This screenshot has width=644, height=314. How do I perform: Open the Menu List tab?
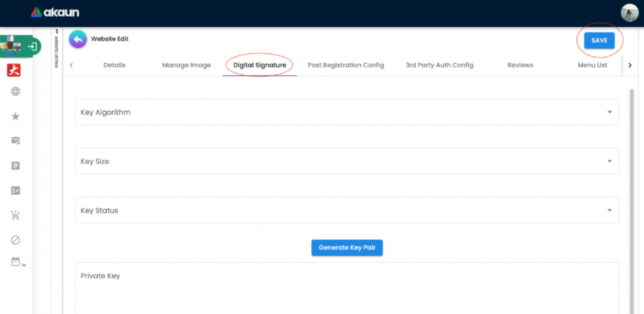point(592,65)
